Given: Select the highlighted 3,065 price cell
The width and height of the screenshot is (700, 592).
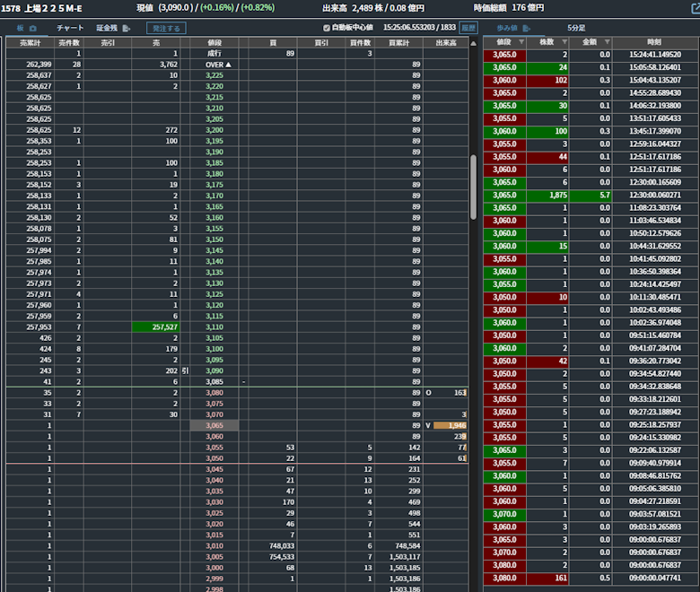Looking at the screenshot, I should [x=214, y=425].
